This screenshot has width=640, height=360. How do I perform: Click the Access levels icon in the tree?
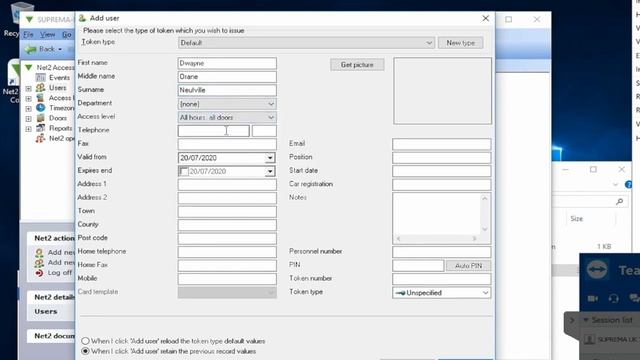click(40, 98)
